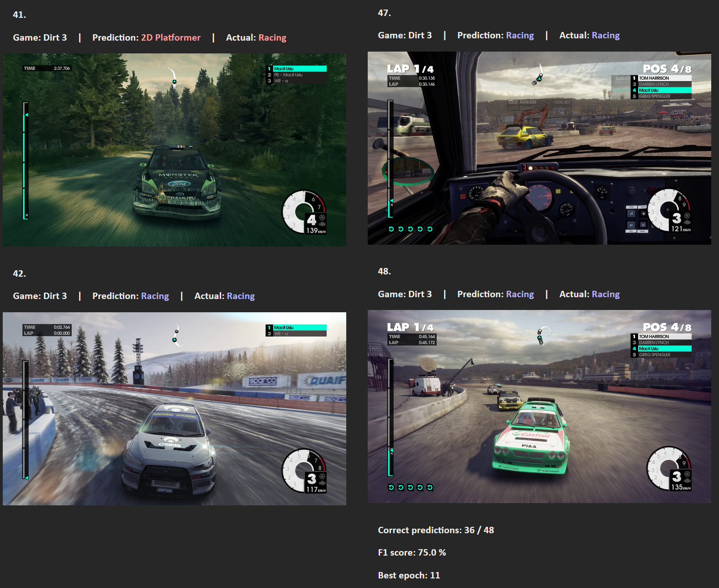Click the red "Actual: Racing" value in entry 41
Screen dimensions: 719x588
[x=272, y=37]
